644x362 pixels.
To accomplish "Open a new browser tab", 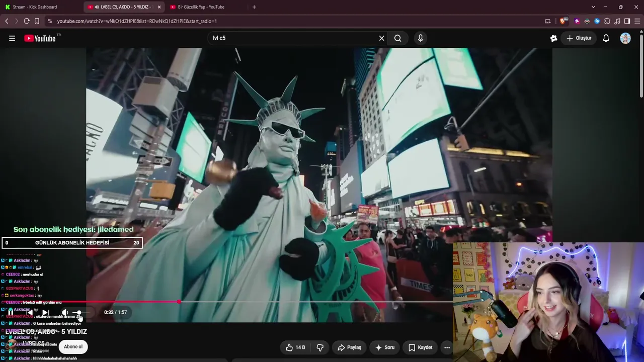I will tap(254, 7).
